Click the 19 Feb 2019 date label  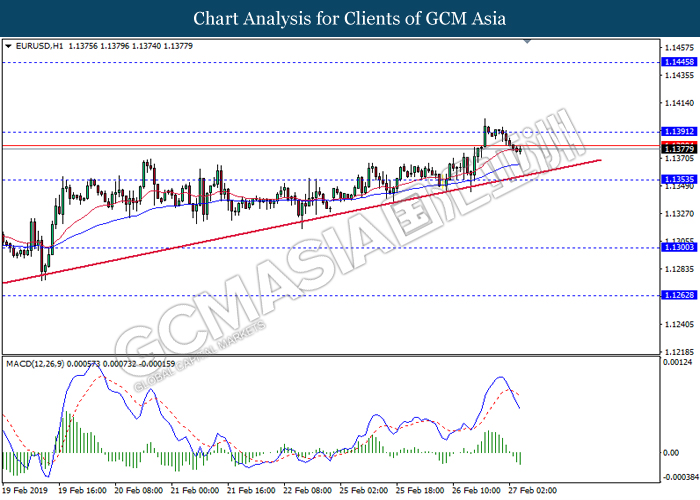point(25,491)
